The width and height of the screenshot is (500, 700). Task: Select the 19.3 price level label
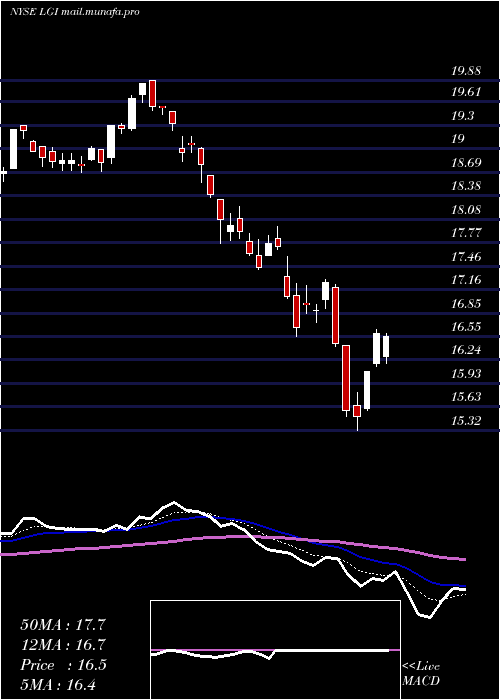point(463,116)
